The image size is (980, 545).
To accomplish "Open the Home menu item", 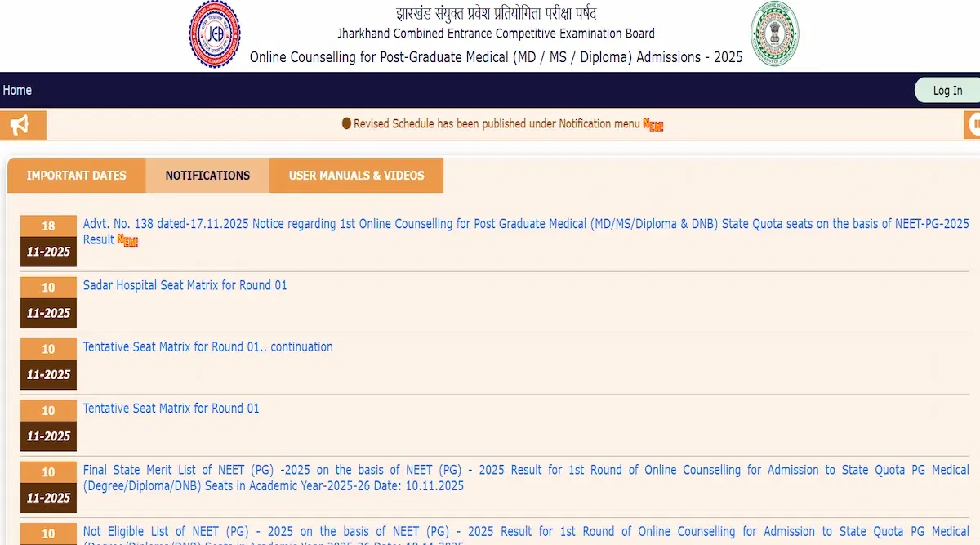I will pos(17,91).
